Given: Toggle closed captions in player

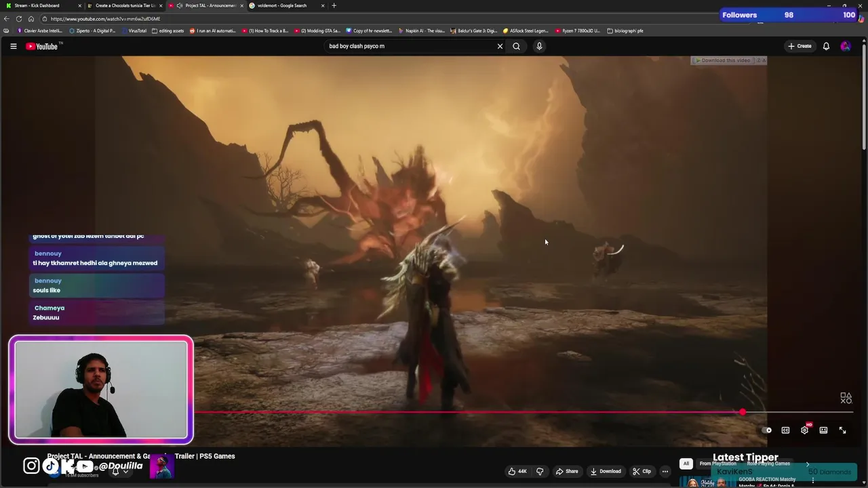Looking at the screenshot, I should pos(785,430).
